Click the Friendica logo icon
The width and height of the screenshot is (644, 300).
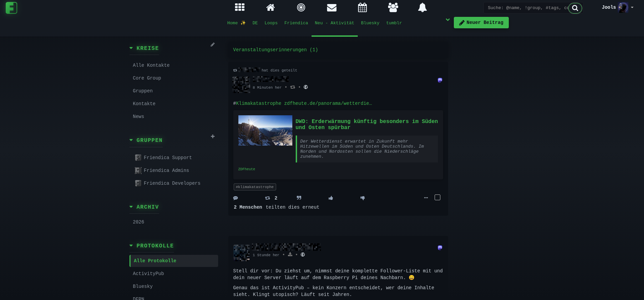[11, 8]
